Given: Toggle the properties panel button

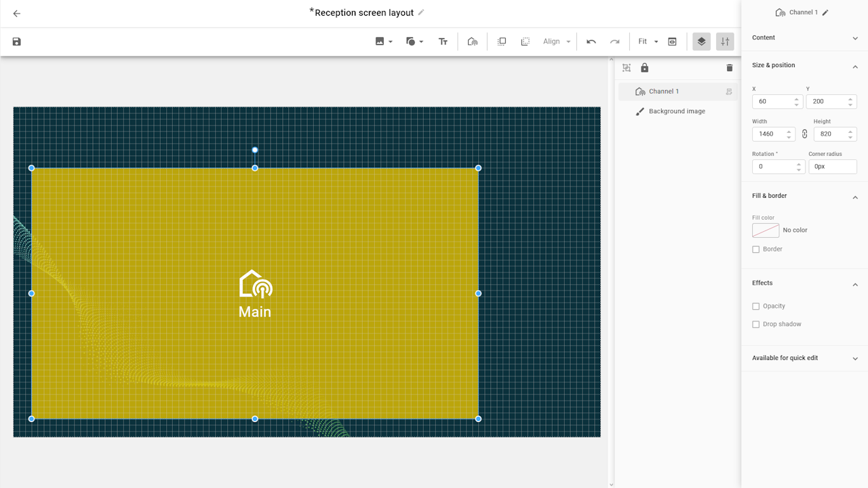Looking at the screenshot, I should tap(725, 42).
